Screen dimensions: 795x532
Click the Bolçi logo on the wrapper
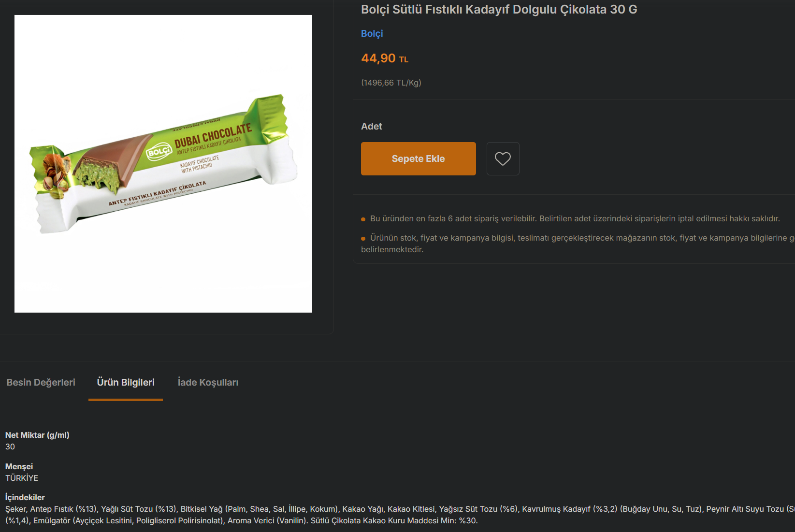pos(159,152)
